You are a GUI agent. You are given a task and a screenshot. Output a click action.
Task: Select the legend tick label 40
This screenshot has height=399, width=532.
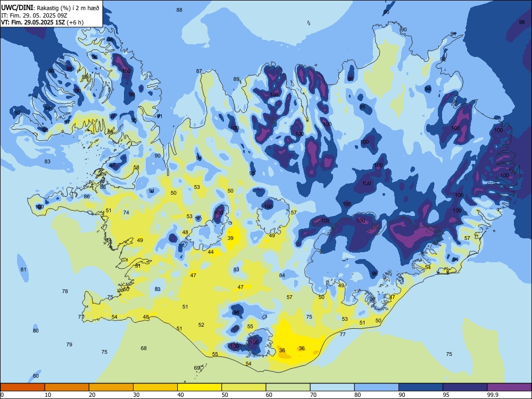(181, 395)
